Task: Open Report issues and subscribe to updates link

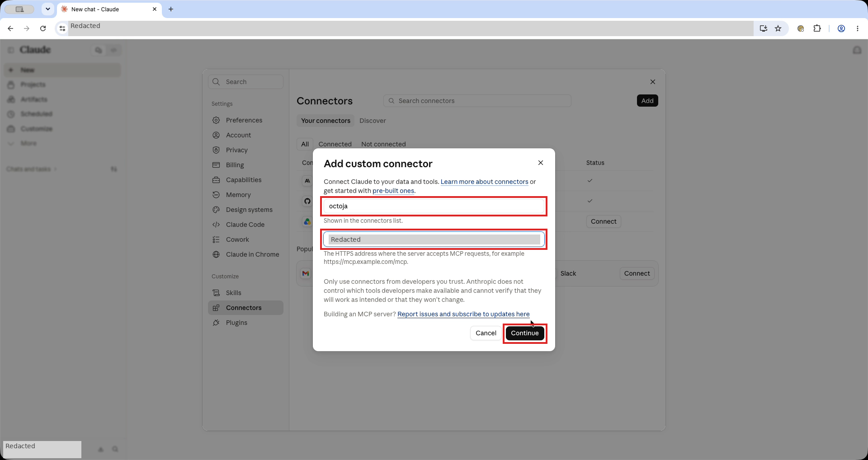Action: [463, 314]
